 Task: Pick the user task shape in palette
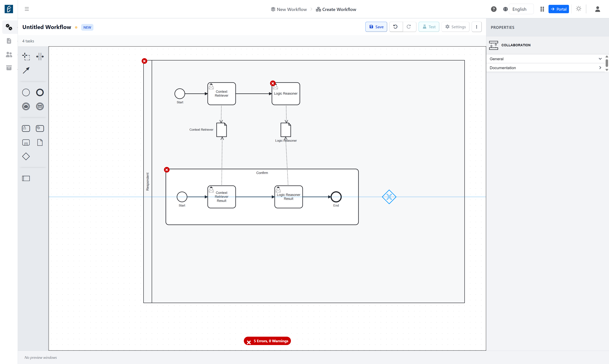tap(26, 128)
